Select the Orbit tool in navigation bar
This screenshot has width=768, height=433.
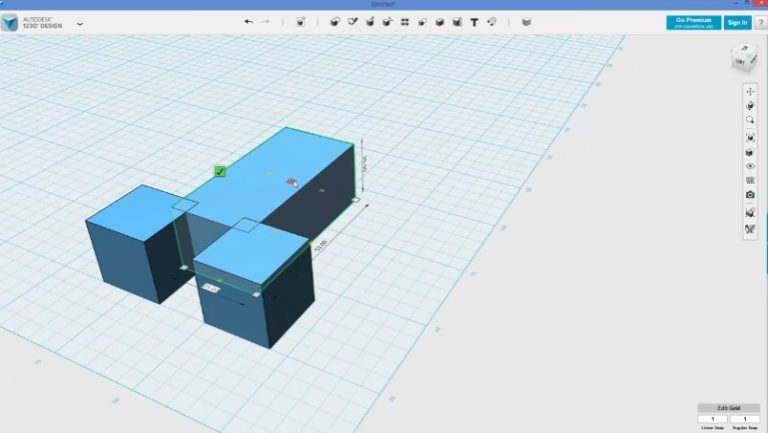tap(750, 106)
